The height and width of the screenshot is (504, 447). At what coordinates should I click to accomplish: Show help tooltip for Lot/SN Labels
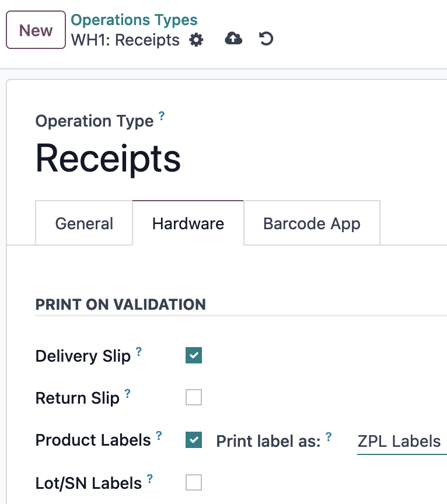(150, 478)
